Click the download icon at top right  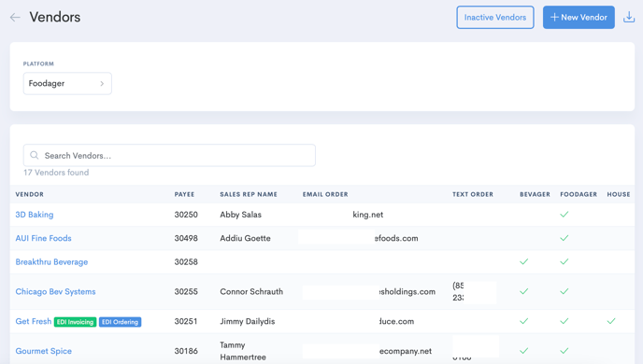pos(629,17)
